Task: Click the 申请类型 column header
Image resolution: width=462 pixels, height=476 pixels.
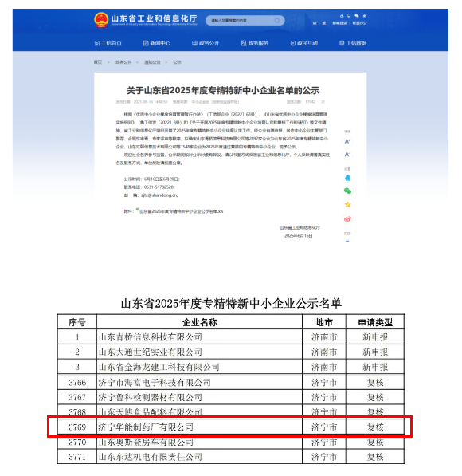Action: click(375, 322)
